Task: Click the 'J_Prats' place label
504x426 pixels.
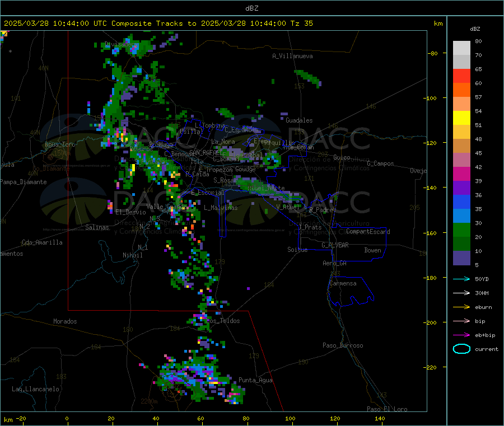Action: 310,227
